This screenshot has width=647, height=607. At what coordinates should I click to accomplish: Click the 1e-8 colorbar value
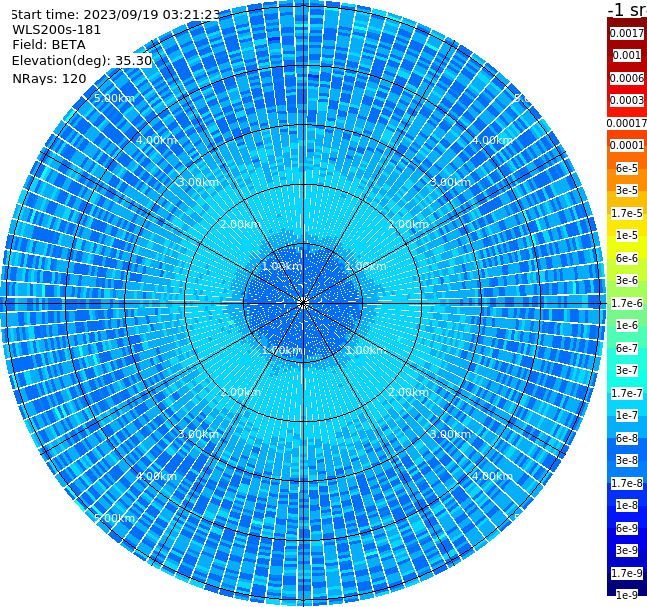(627, 505)
